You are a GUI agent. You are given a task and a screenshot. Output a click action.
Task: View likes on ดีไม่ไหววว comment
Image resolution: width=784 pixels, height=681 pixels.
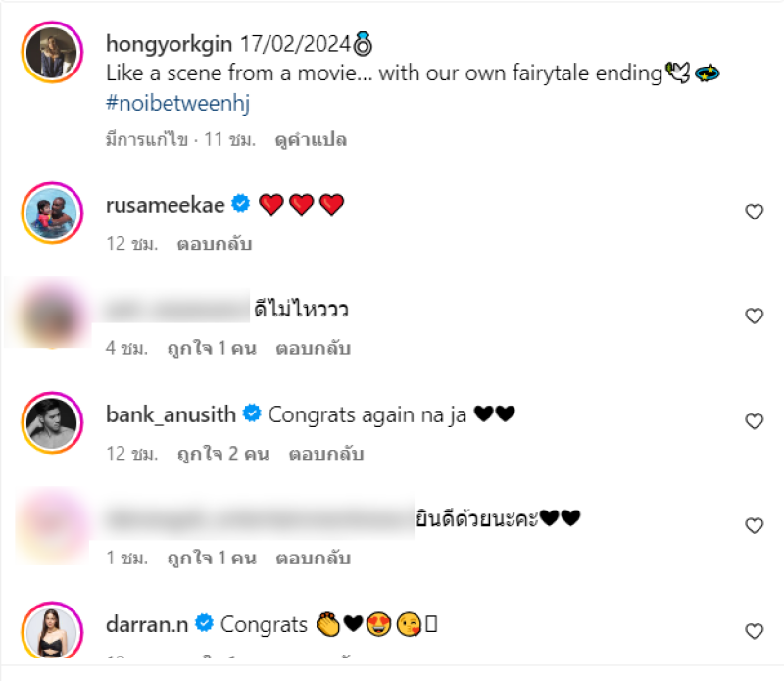(x=212, y=349)
